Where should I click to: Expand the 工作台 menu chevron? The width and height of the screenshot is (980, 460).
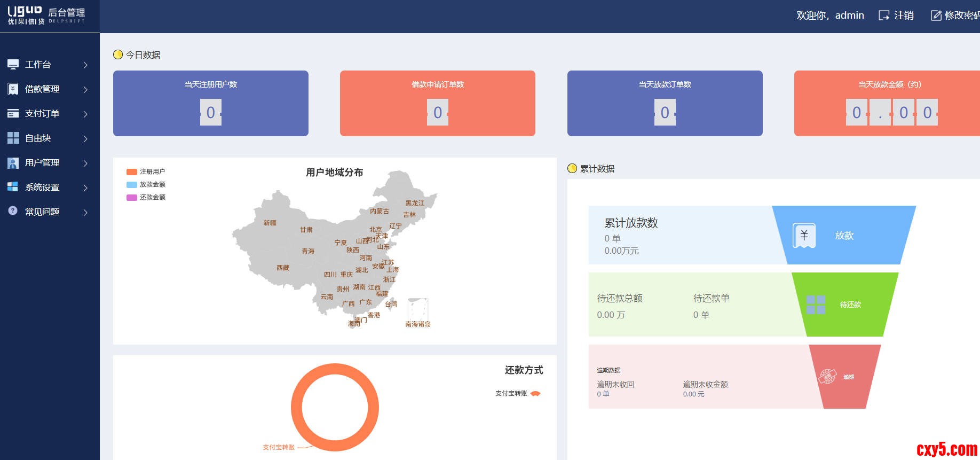tap(85, 65)
